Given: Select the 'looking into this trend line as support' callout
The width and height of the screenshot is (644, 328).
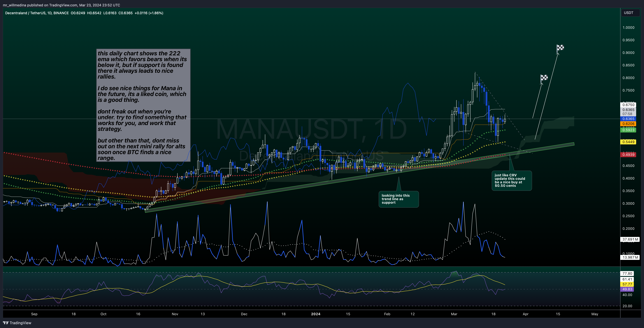Looking at the screenshot, I should pos(399,199).
